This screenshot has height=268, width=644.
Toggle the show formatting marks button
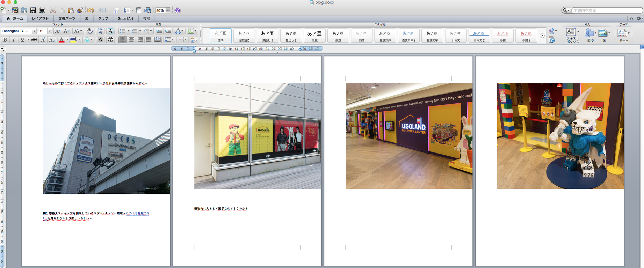[116, 10]
